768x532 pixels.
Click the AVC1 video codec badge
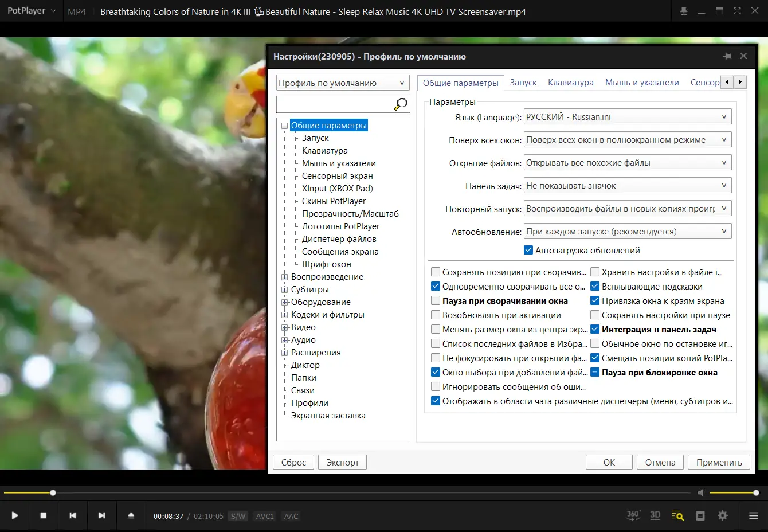(265, 516)
